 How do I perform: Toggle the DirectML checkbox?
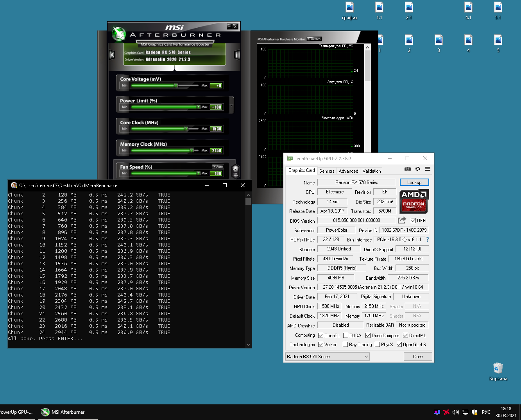point(405,336)
